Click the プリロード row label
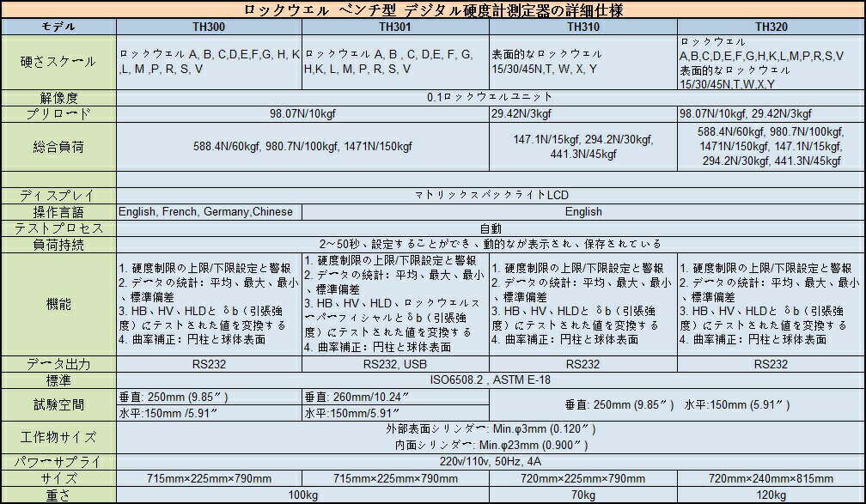 (58, 113)
